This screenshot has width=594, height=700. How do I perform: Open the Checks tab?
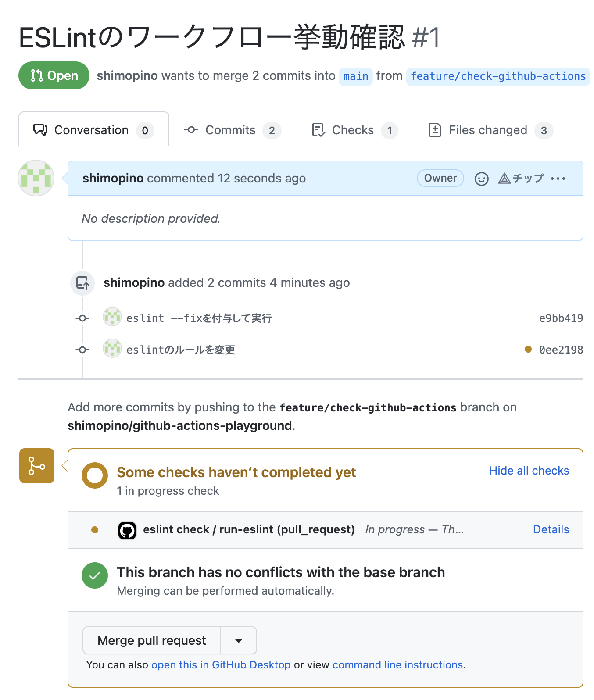[354, 130]
